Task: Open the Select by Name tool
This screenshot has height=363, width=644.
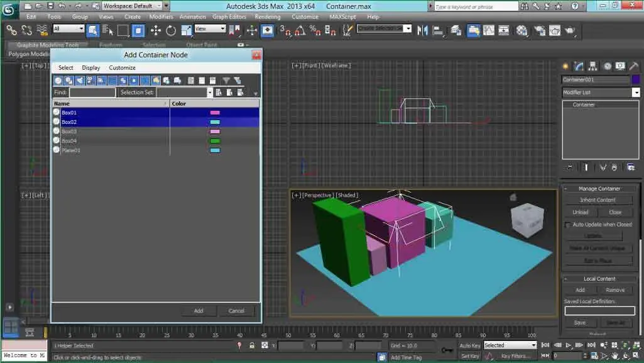Action: tap(107, 30)
